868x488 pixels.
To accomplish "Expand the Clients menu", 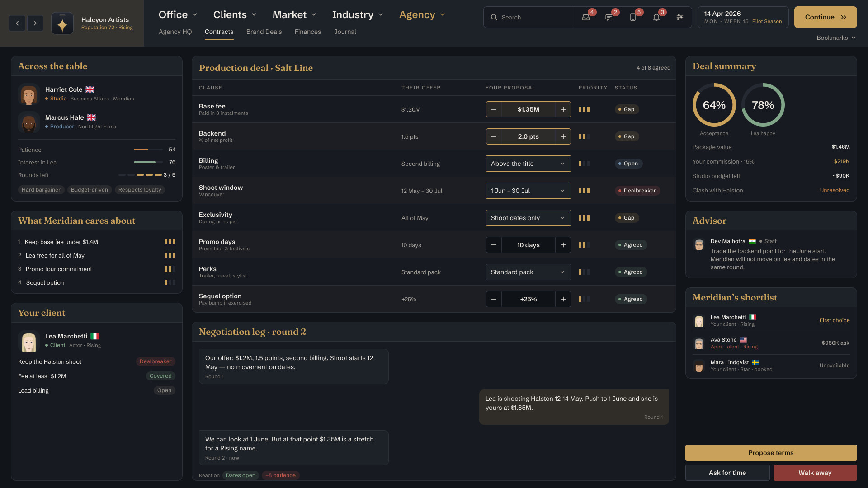I will pyautogui.click(x=235, y=15).
